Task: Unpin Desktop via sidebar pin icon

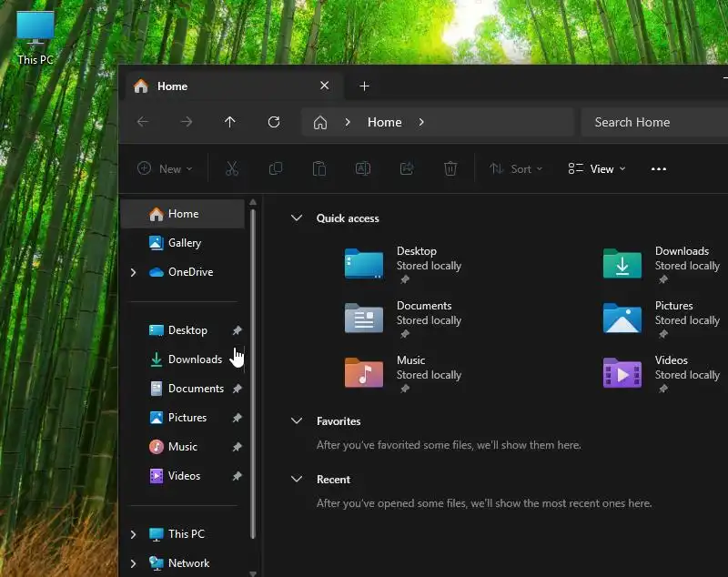Action: (x=237, y=330)
